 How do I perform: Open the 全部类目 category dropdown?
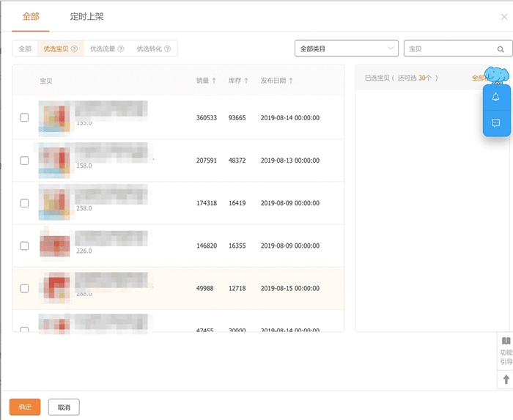point(346,49)
